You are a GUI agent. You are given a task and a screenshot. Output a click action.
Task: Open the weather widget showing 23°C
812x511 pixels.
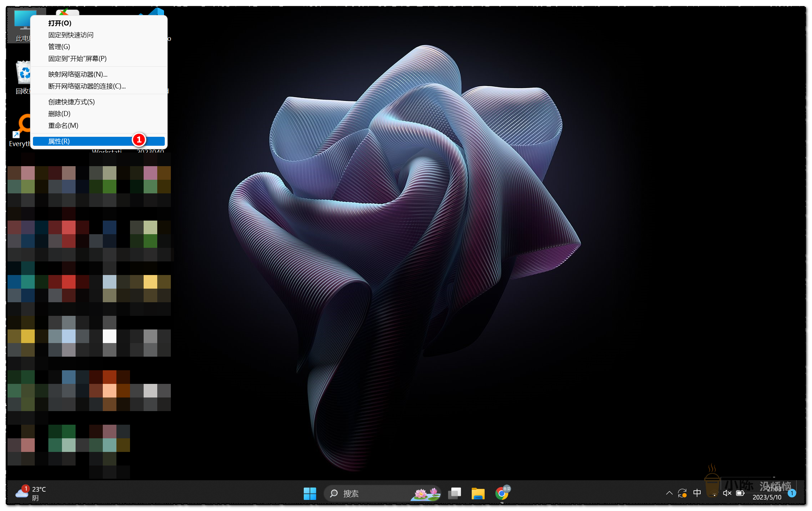[31, 493]
